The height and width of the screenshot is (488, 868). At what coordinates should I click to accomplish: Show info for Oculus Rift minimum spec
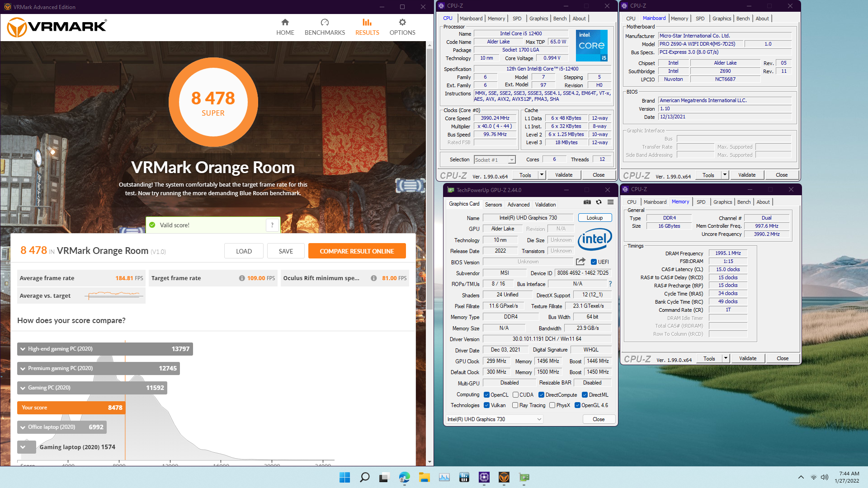coord(373,278)
